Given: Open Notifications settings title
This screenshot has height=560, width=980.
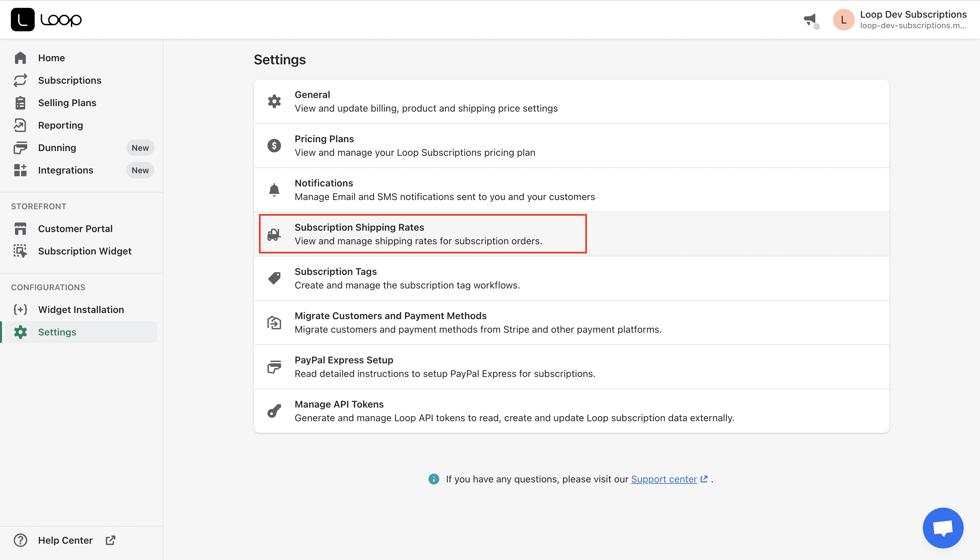Looking at the screenshot, I should 324,183.
